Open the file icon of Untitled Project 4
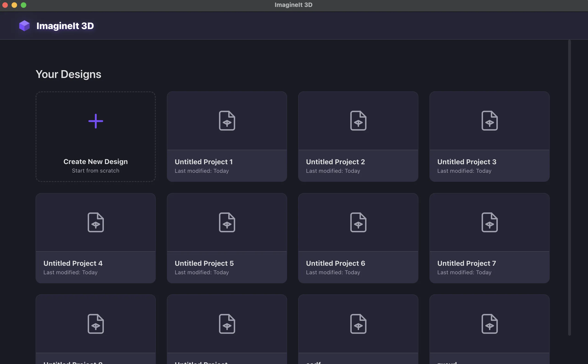Viewport: 588px width, 364px height. pos(96,222)
